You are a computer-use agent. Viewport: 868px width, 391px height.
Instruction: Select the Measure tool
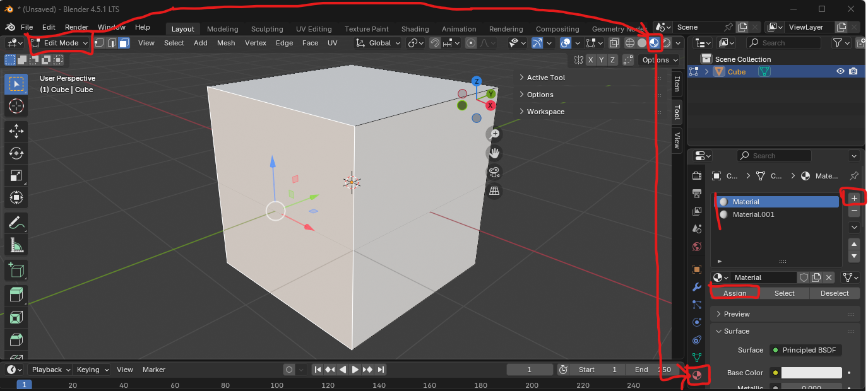(16, 245)
